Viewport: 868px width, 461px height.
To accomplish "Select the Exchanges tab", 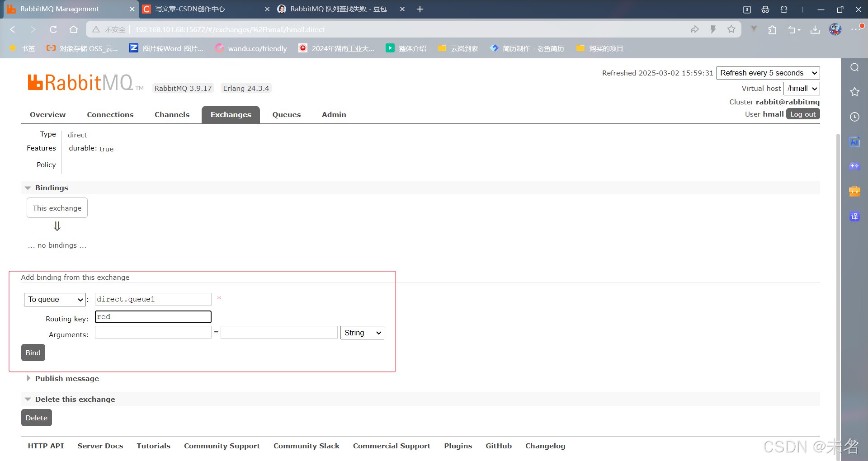I will tap(231, 115).
